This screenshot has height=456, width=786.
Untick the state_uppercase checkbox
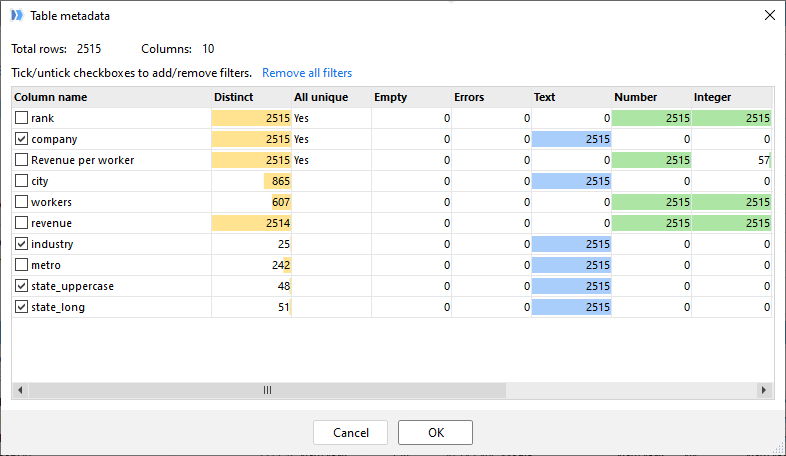pos(21,286)
